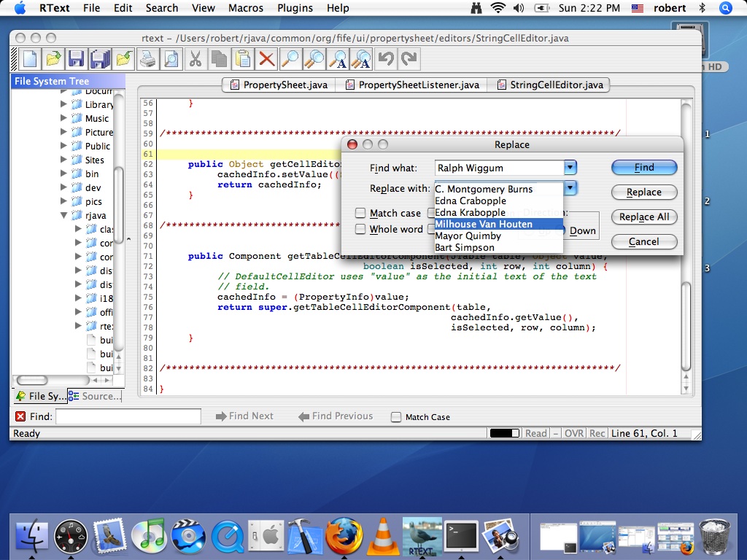Click the Save file floppy icon
Image resolution: width=747 pixels, height=560 pixels.
click(x=75, y=59)
